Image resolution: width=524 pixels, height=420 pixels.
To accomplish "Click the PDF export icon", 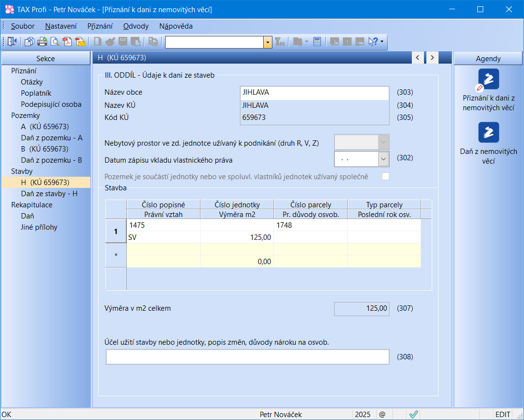I will (x=68, y=42).
